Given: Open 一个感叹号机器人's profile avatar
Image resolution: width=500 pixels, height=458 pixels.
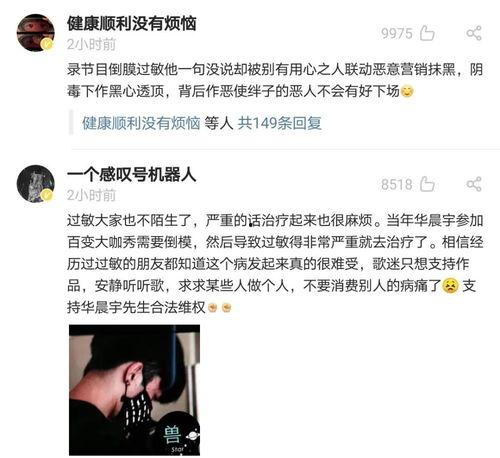Looking at the screenshot, I should [35, 184].
